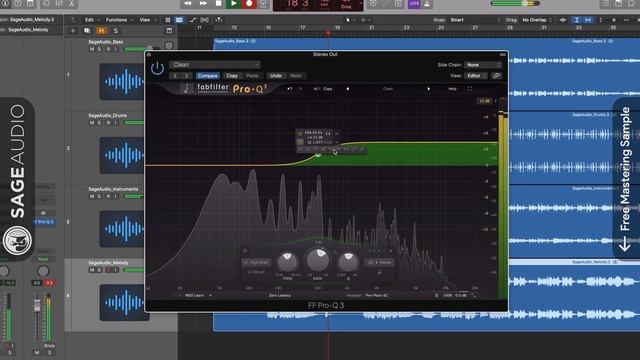Click the link icon beside View Editor
This screenshot has width=640, height=360.
(496, 76)
